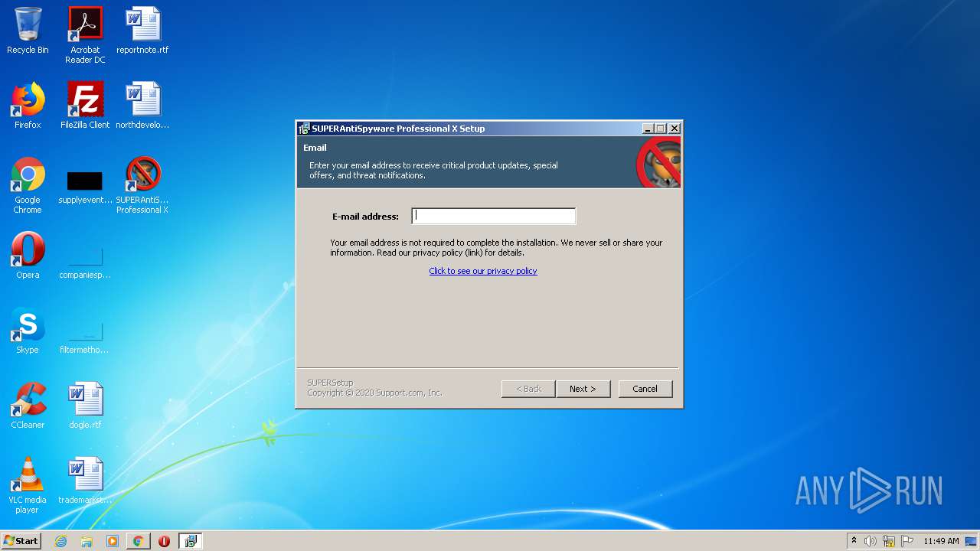This screenshot has width=980, height=551.
Task: Launch Opera browser desktop icon
Action: [x=28, y=256]
